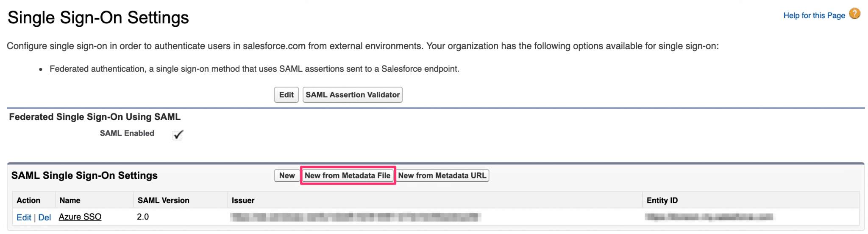
Task: Edit the Azure SSO entry via its Edit link
Action: click(24, 217)
